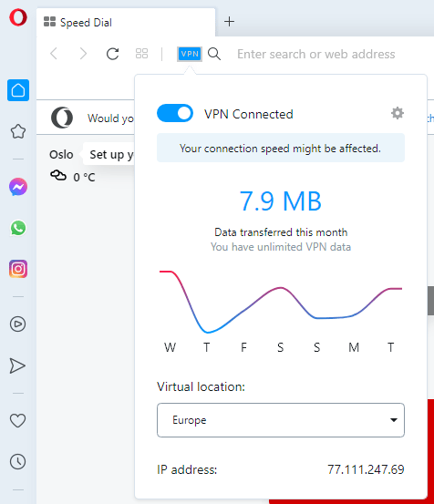Open History clock icon
This screenshot has width=434, height=504.
17,461
